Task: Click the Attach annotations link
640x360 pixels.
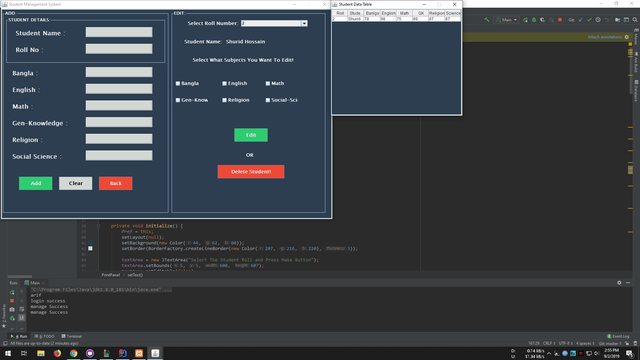Action: [604, 37]
